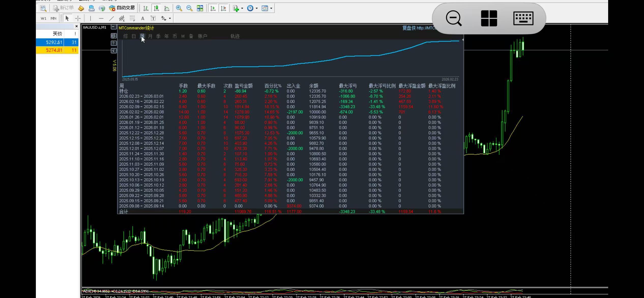Open the templates dropdown arrow
Screen dimensions: 644x298
click(x=271, y=8)
